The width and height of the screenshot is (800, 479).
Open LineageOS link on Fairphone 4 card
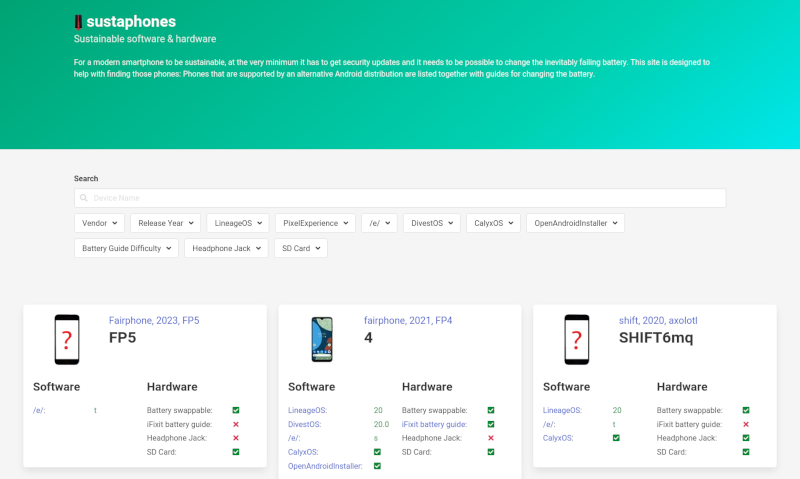pyautogui.click(x=308, y=410)
